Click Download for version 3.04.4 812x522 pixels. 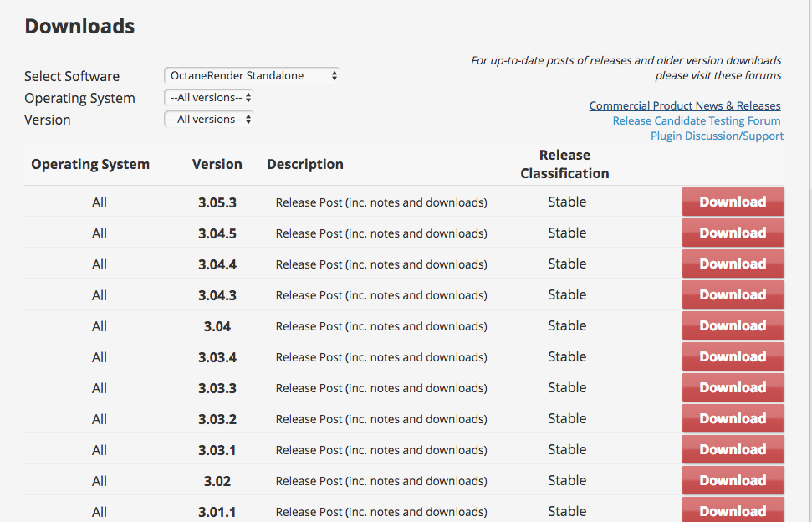pyautogui.click(x=733, y=264)
